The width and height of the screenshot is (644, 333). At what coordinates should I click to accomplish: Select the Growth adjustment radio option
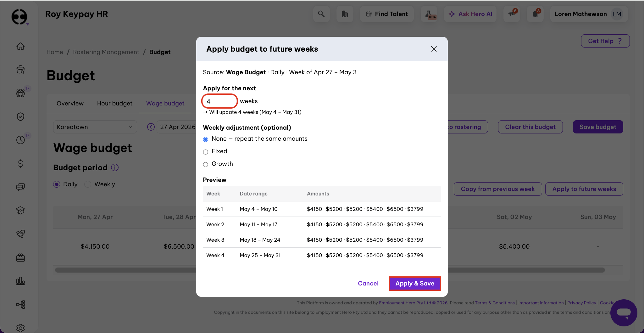click(206, 165)
